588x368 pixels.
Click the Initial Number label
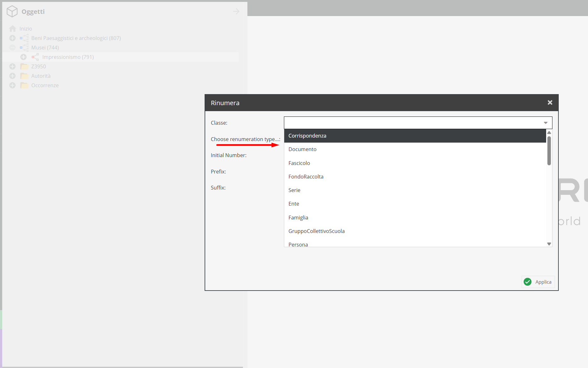click(229, 155)
